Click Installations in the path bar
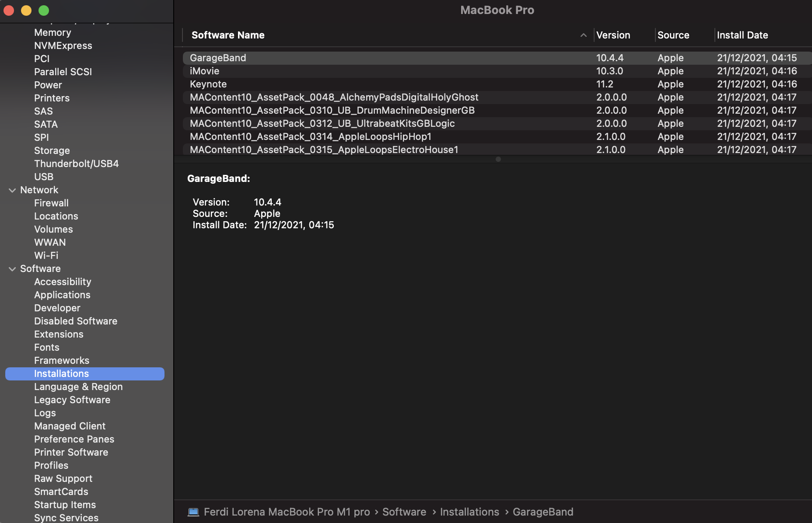The width and height of the screenshot is (812, 523). [469, 512]
